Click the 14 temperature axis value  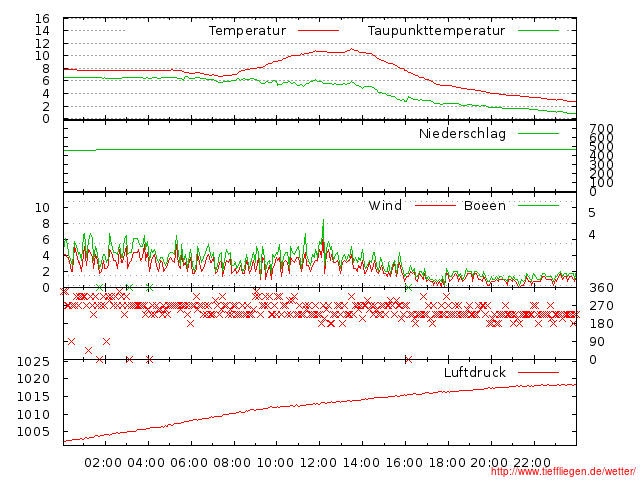coord(42,31)
